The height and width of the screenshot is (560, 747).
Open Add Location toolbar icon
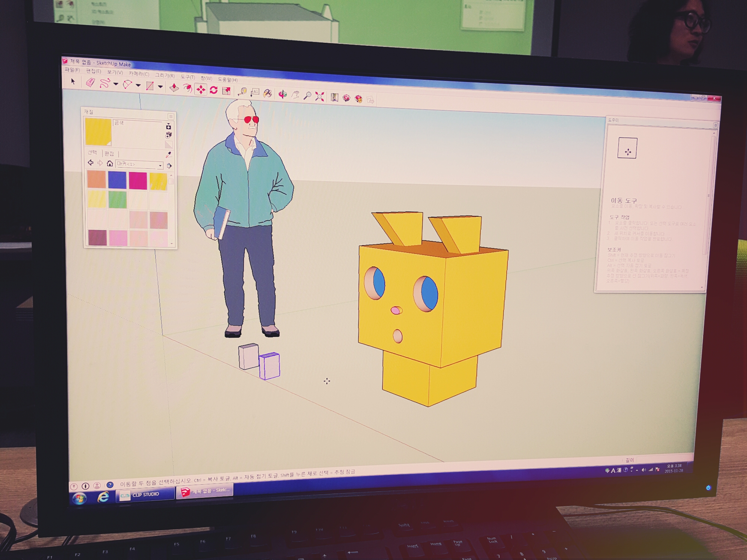[x=334, y=98]
